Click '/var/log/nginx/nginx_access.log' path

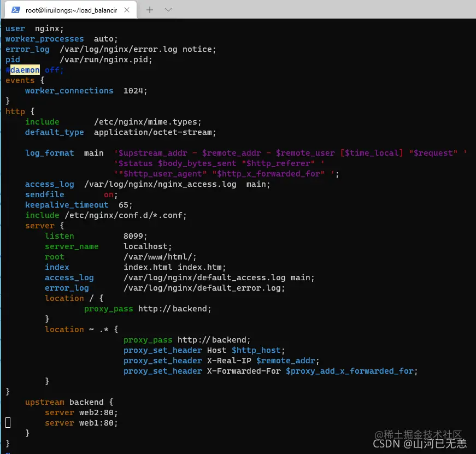(160, 184)
